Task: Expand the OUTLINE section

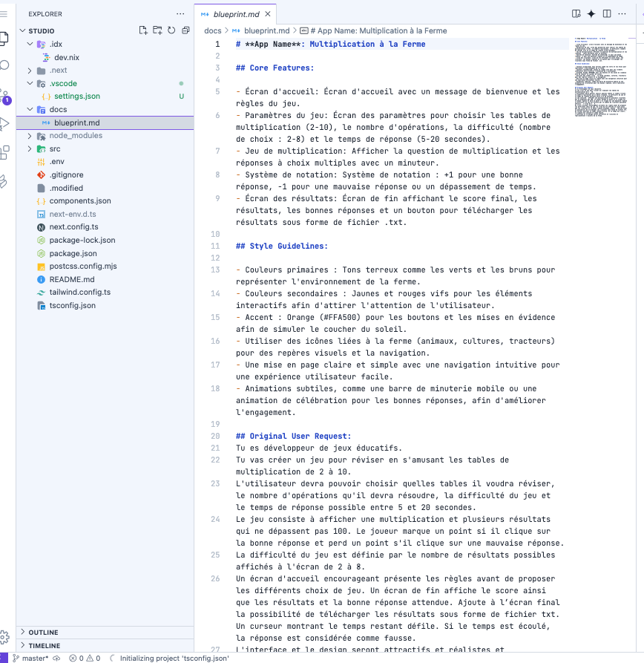Action: pyautogui.click(x=44, y=633)
